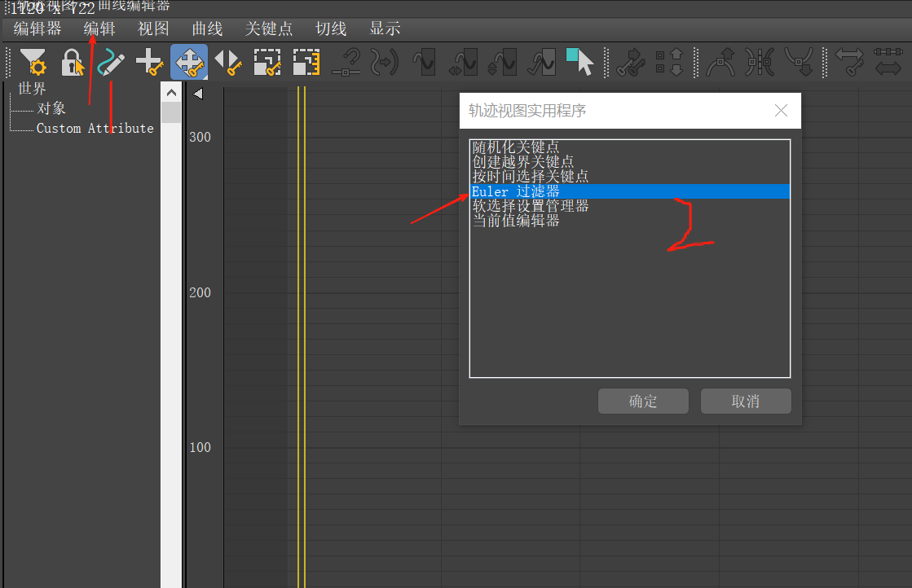Click the Select Next Key icon
This screenshot has height=588, width=912.
pyautogui.click(x=631, y=62)
